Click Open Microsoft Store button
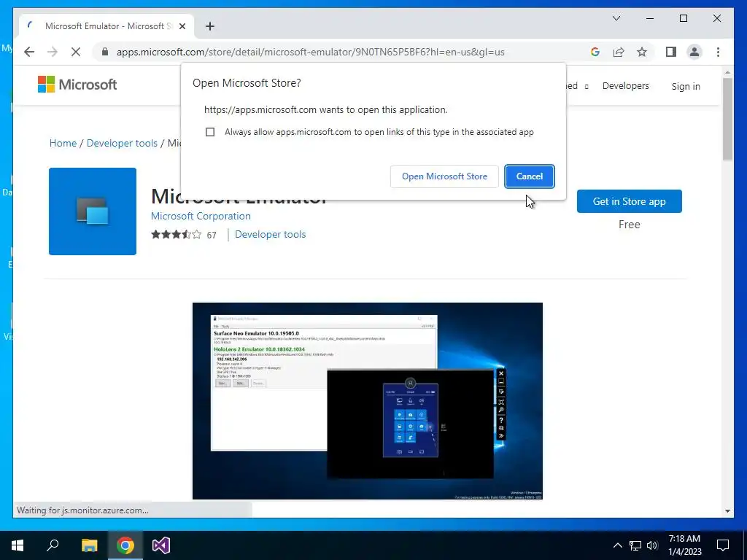This screenshot has height=560, width=747. point(444,176)
